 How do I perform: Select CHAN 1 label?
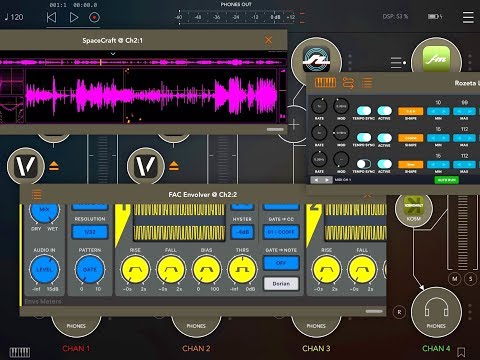pos(76,349)
